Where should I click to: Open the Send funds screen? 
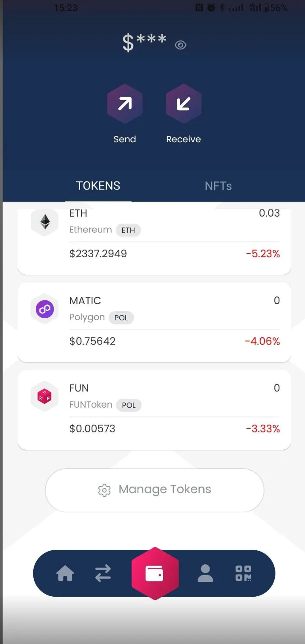[124, 103]
